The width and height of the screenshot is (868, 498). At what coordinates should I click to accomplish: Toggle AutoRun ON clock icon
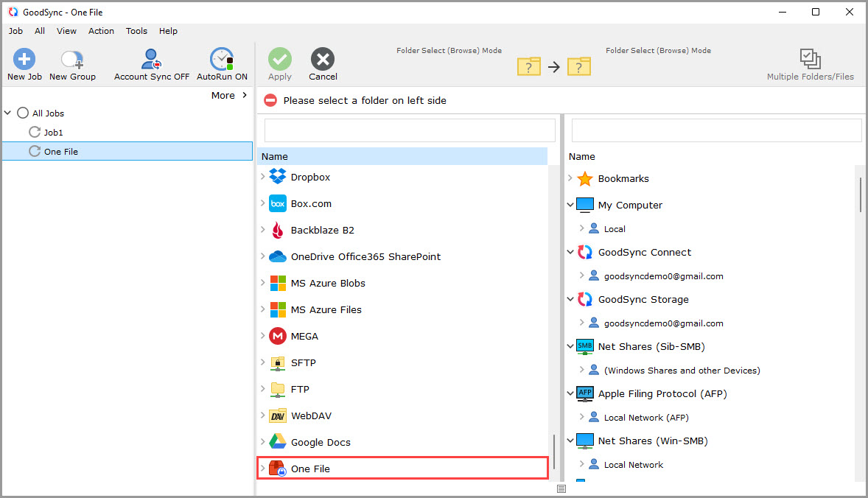point(222,59)
